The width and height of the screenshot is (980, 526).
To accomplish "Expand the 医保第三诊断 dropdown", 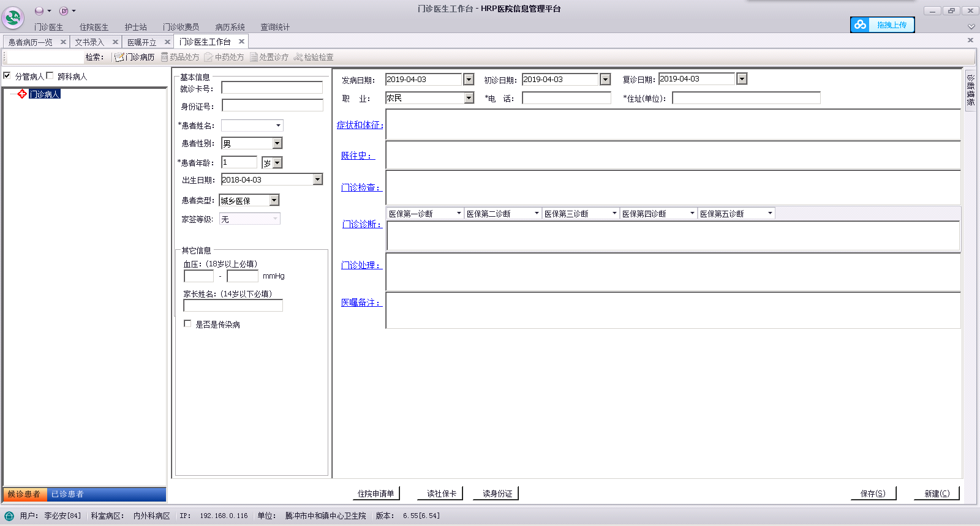I will (x=614, y=213).
